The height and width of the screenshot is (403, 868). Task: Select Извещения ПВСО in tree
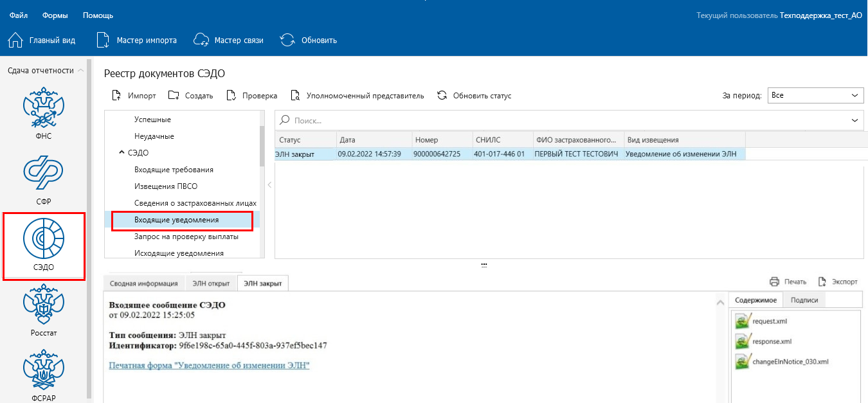pos(166,186)
